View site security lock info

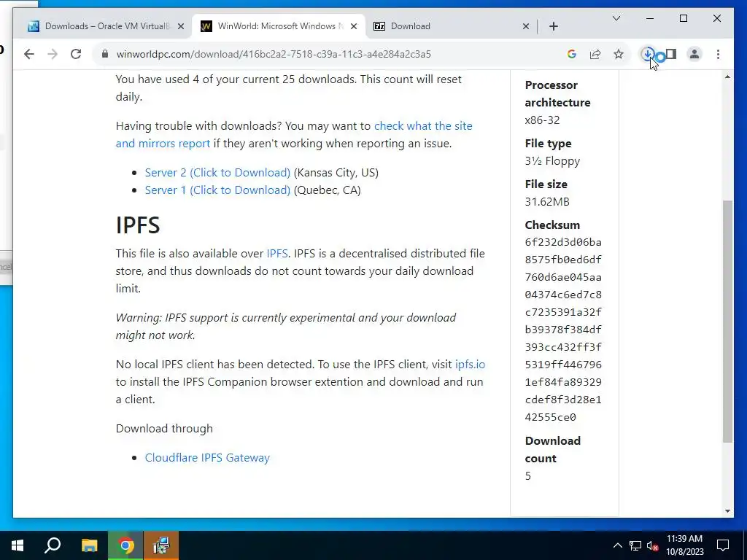point(105,54)
